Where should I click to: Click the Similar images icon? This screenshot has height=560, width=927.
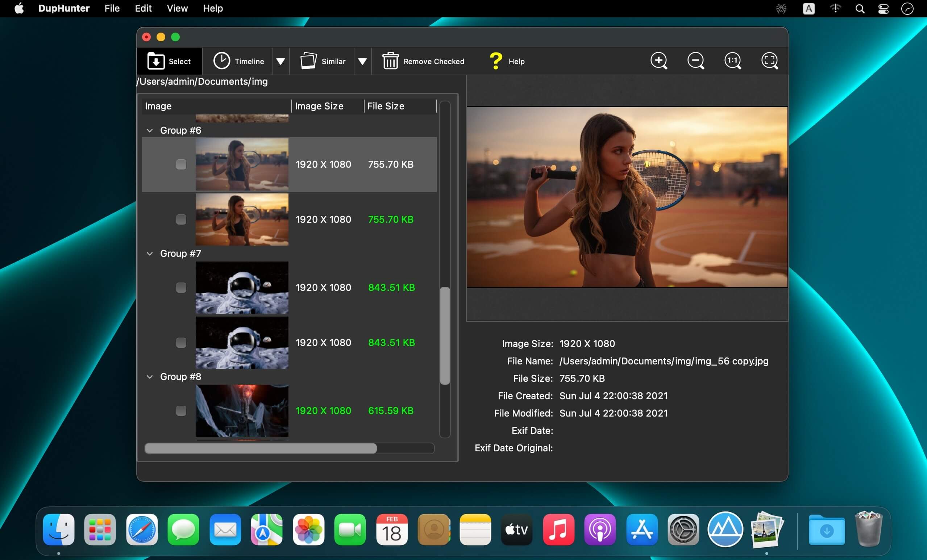tap(308, 61)
